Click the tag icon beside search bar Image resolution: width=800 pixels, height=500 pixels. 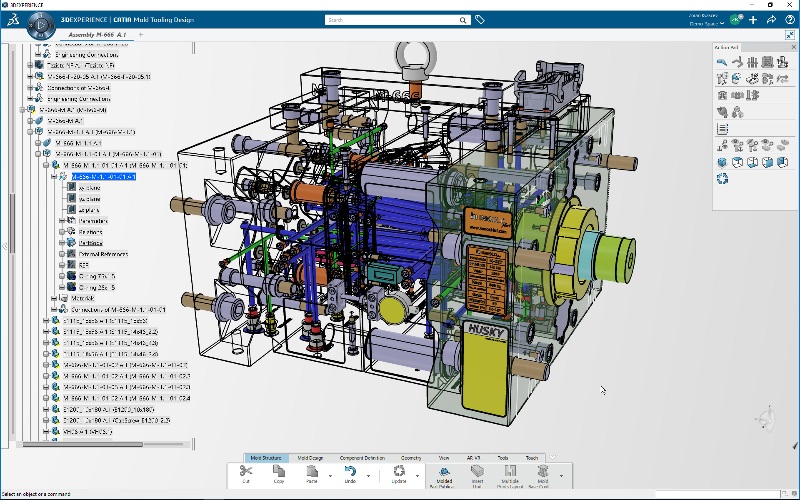click(x=480, y=19)
